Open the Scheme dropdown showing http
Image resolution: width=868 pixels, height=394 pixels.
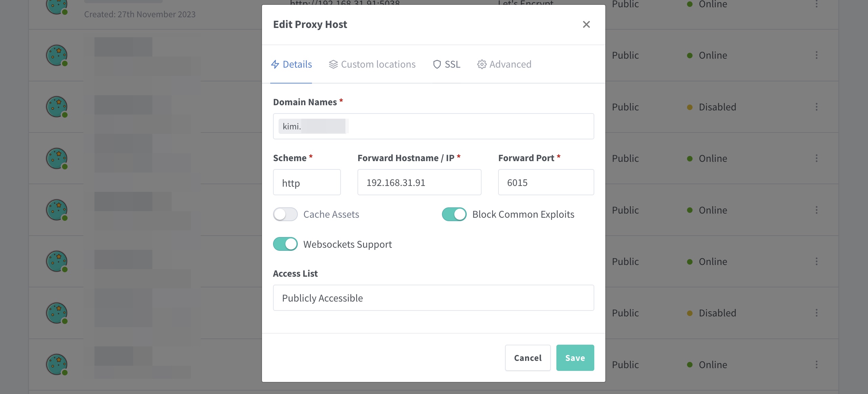[307, 182]
